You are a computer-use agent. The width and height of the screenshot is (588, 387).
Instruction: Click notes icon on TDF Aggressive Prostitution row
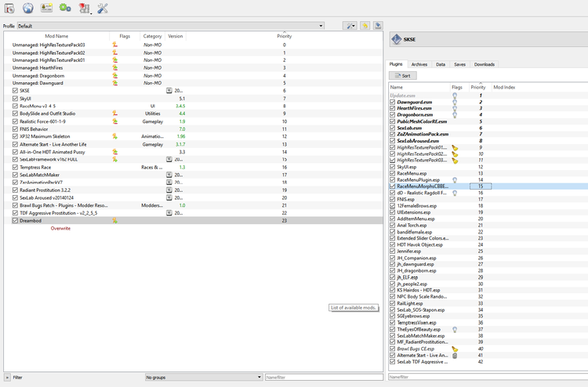tap(169, 213)
